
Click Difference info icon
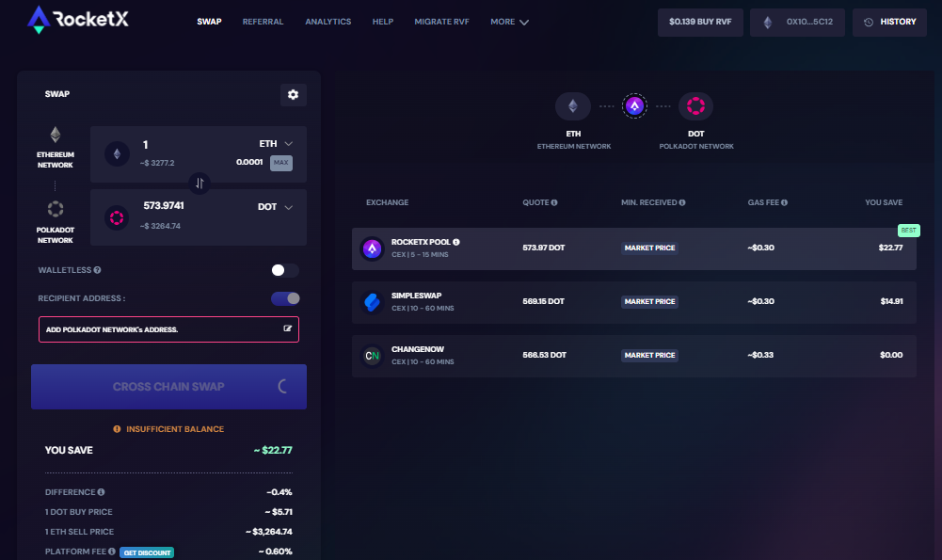pyautogui.click(x=101, y=492)
